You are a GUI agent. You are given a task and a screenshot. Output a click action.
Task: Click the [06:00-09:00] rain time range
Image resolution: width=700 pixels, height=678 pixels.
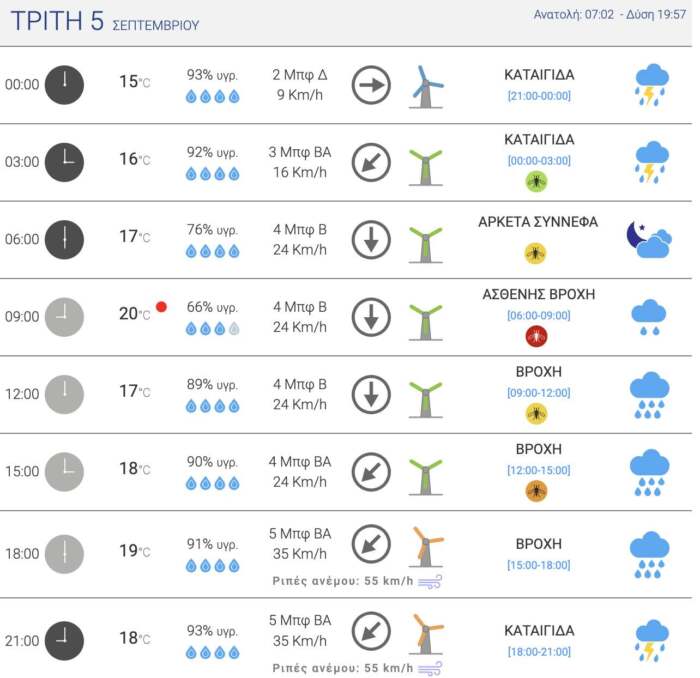(x=539, y=315)
